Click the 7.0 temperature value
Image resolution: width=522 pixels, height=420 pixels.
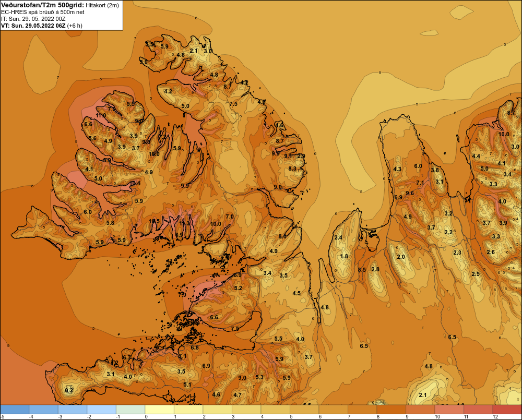[230, 217]
